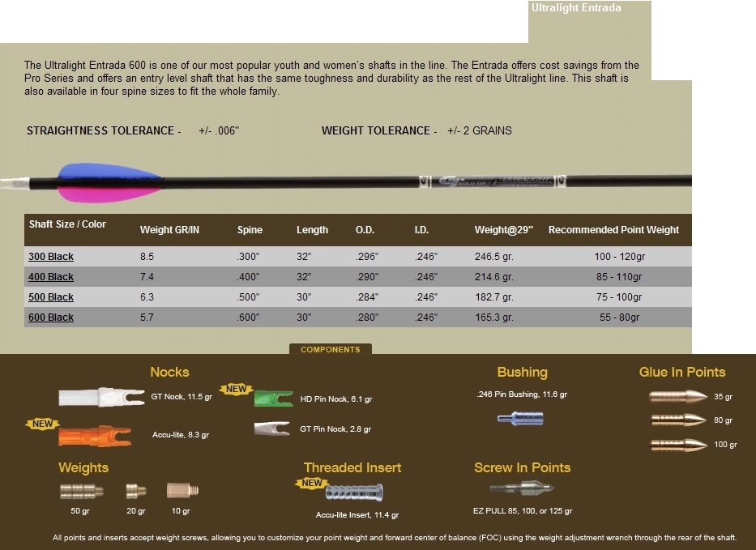Image resolution: width=756 pixels, height=550 pixels.
Task: Click the NEW badge beside HD Pin Nock
Action: (237, 389)
